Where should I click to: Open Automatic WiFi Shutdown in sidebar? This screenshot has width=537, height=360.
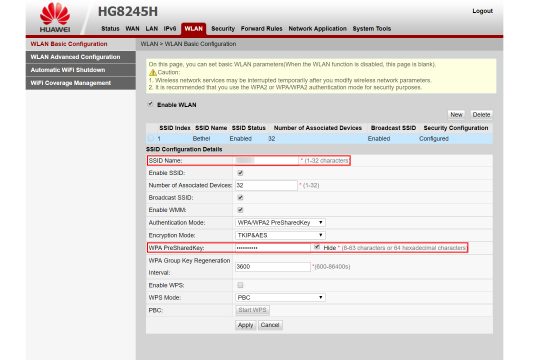click(x=81, y=70)
